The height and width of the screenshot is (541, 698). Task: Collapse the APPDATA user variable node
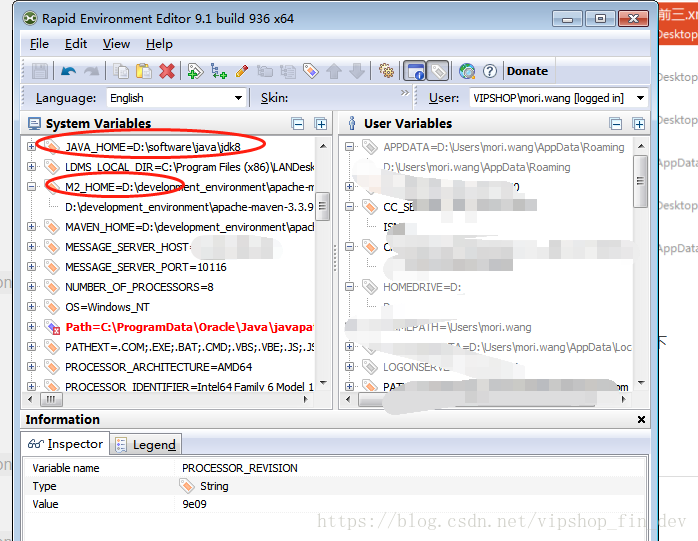click(349, 146)
